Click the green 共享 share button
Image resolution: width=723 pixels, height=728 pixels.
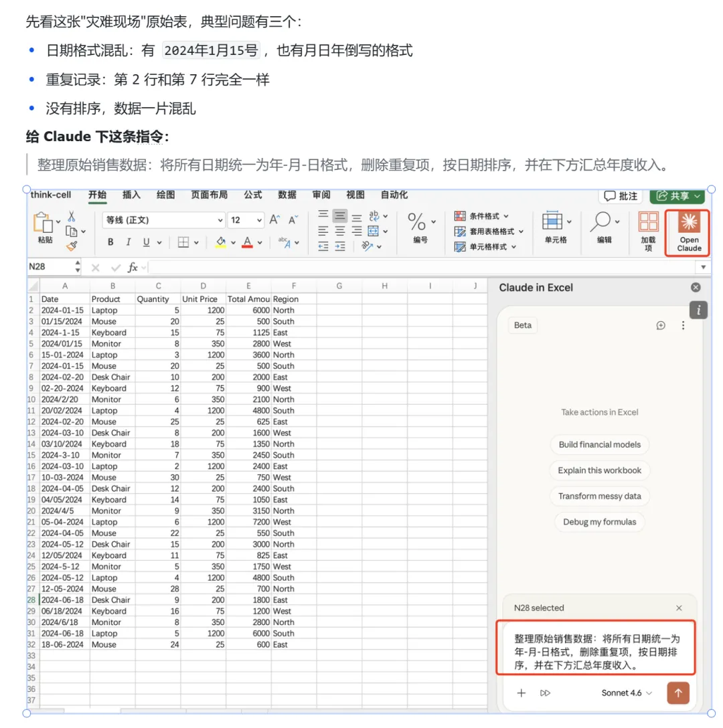pyautogui.click(x=677, y=196)
